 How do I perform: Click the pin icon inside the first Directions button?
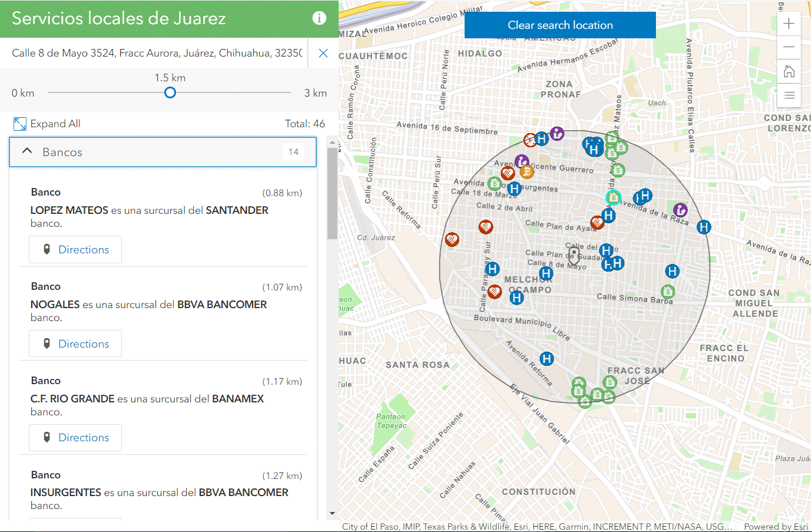pyautogui.click(x=48, y=249)
